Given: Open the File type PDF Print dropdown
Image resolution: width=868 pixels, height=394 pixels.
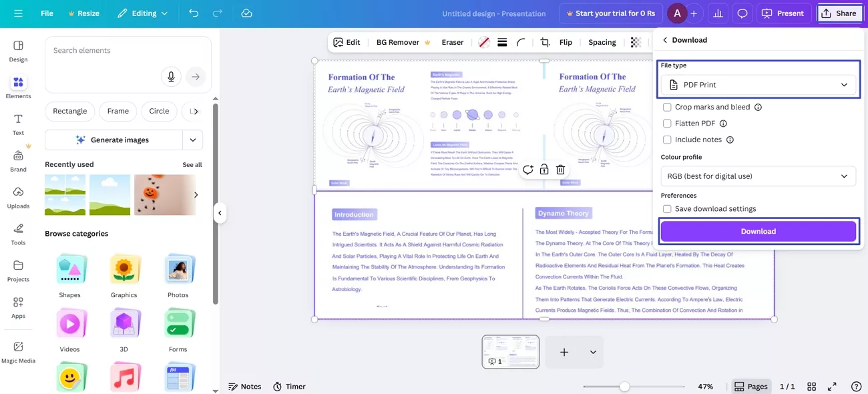Looking at the screenshot, I should [x=758, y=85].
